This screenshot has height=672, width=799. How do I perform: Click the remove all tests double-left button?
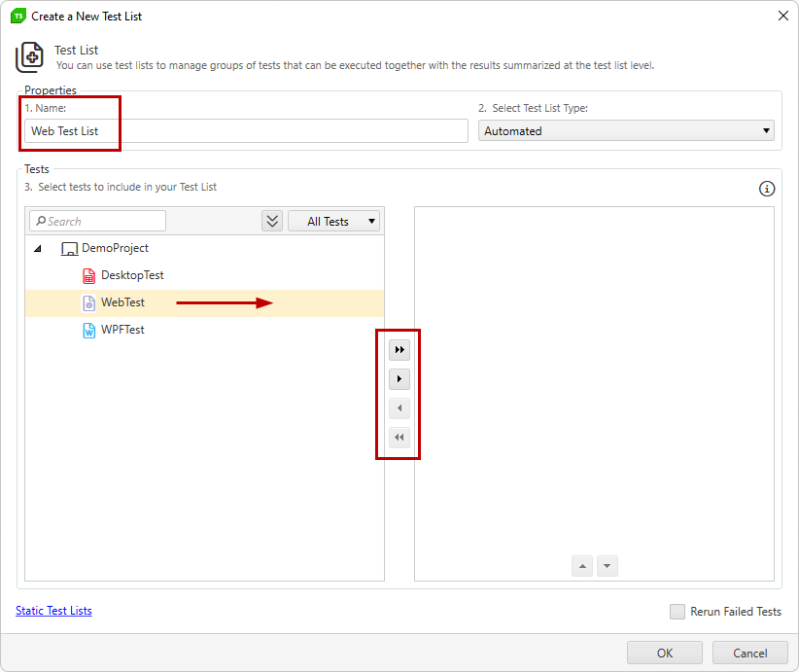point(399,438)
